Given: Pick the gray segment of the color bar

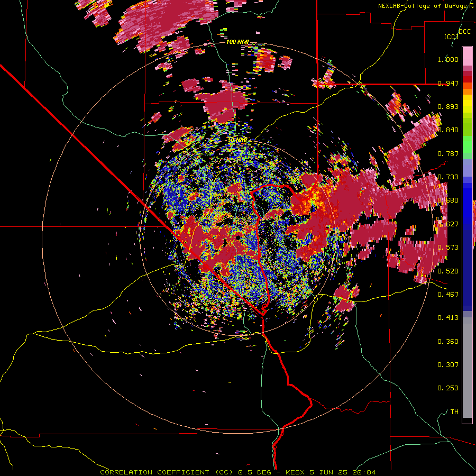Looking at the screenshot, I should 467,368.
